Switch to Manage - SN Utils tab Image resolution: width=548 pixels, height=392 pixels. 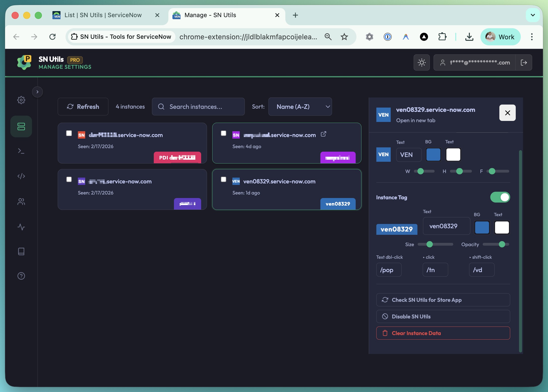[210, 15]
